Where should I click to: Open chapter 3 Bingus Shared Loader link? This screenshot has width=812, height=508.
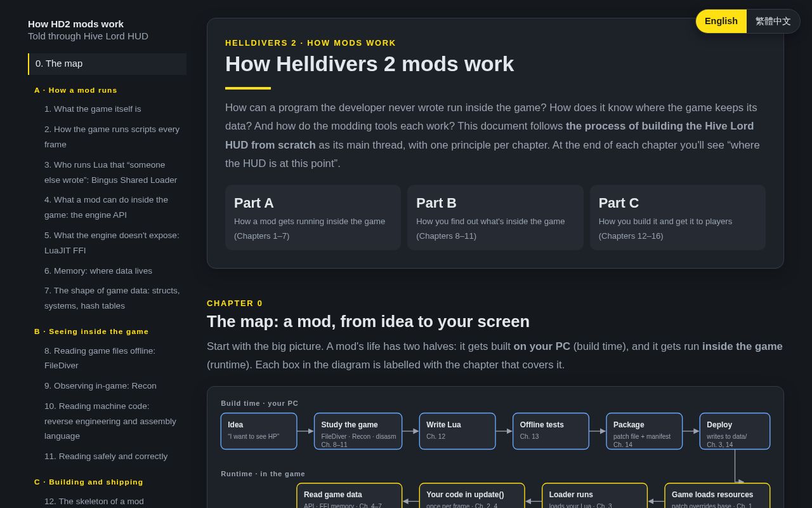(111, 172)
